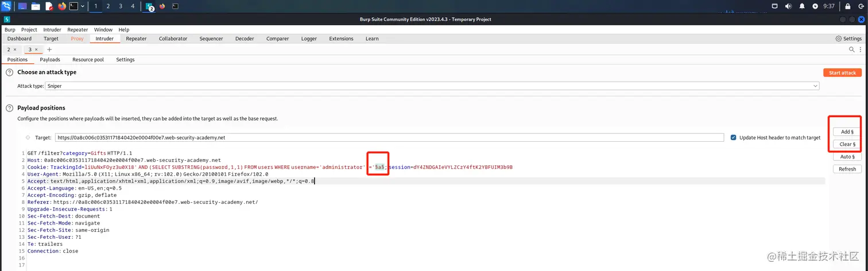Click the show desktop panel icon
Screen dimensions: 868x271
point(22,6)
